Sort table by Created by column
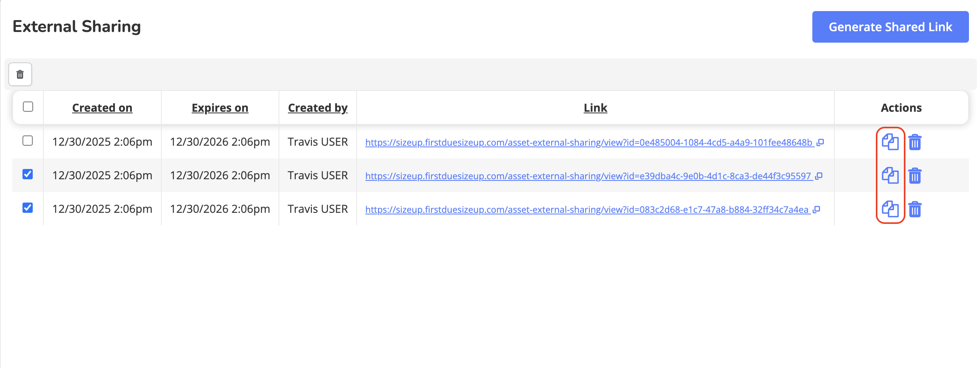This screenshot has width=980, height=368. point(318,108)
